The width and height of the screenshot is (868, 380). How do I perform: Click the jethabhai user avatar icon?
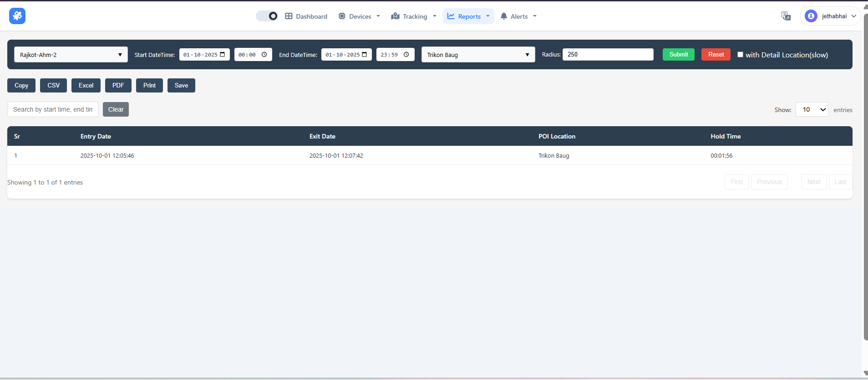(x=811, y=16)
